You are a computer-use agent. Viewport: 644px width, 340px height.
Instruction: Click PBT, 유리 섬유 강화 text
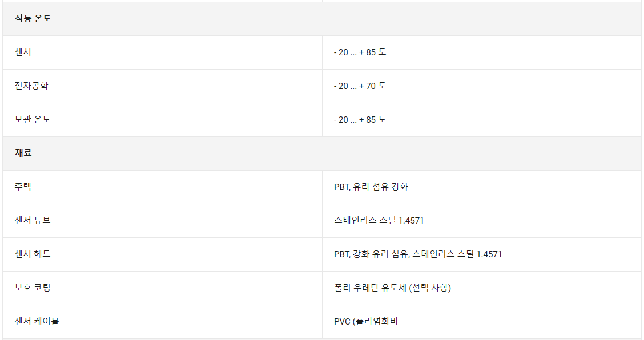pos(371,187)
